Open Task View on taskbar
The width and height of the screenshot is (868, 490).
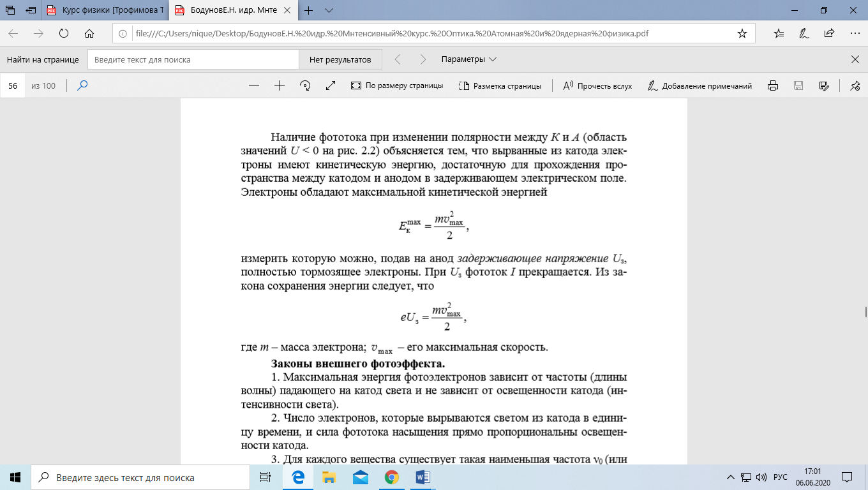click(x=266, y=477)
